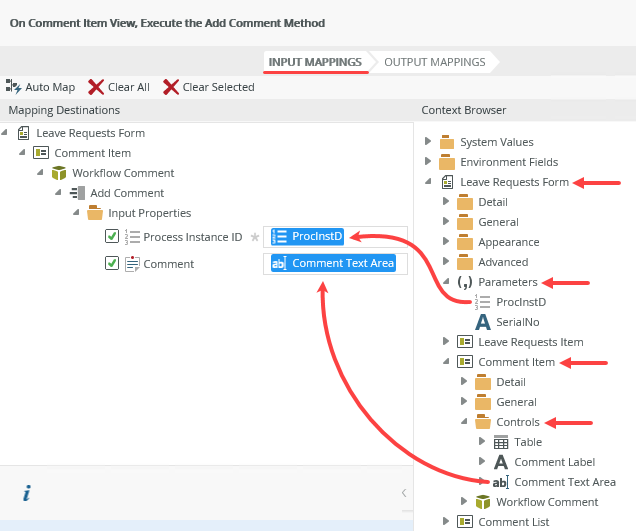Collapse Leave Requests Form in Context Browser
636x531 pixels.
pyautogui.click(x=428, y=181)
